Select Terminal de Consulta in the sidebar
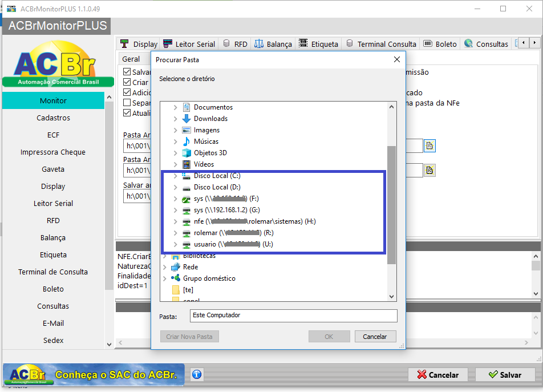This screenshot has height=392, width=543. click(x=54, y=272)
